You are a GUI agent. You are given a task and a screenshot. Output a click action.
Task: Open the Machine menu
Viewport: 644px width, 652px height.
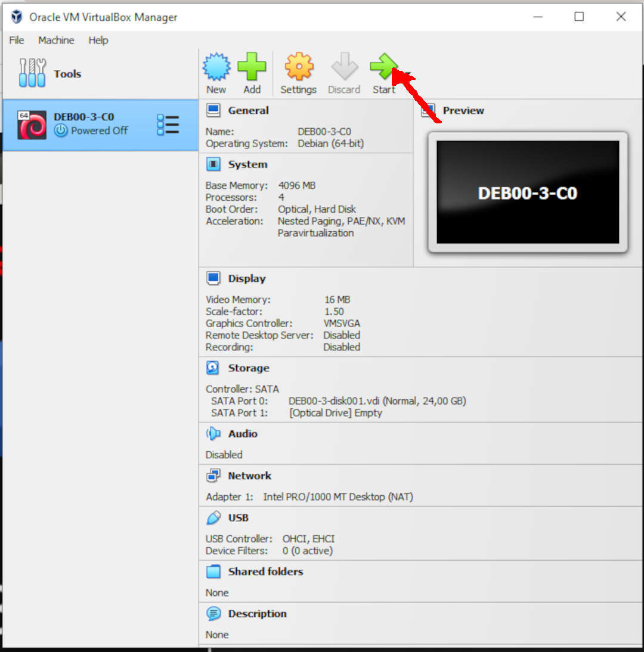click(x=56, y=40)
